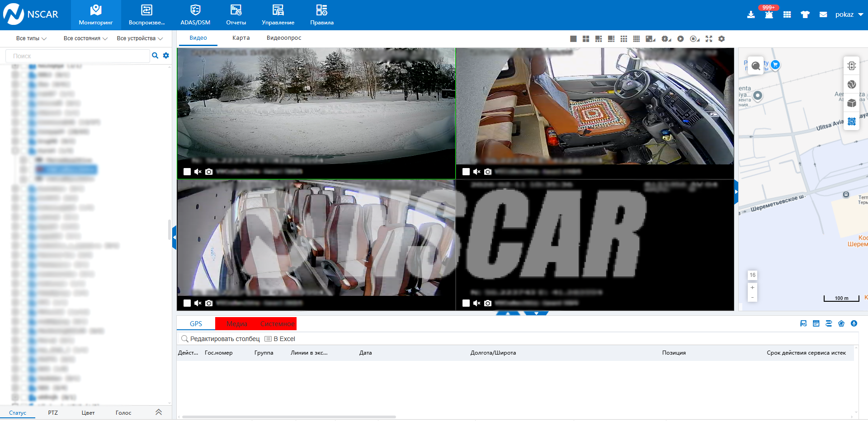Switch to sixteen-window video layout
Image resolution: width=868 pixels, height=421 pixels.
(637, 39)
